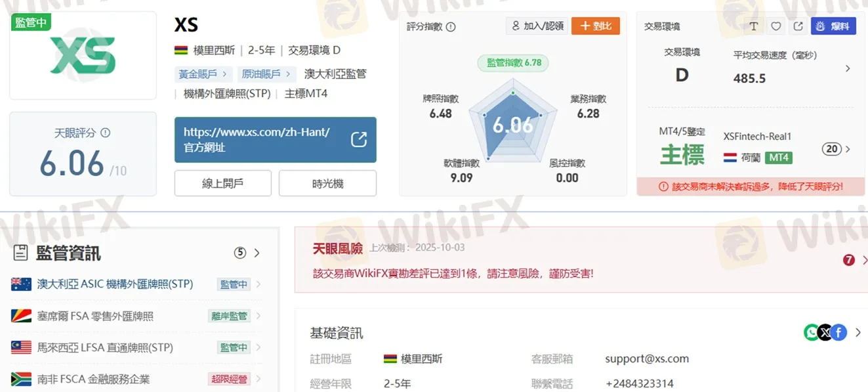Click the South Africa flag icon

[21, 379]
